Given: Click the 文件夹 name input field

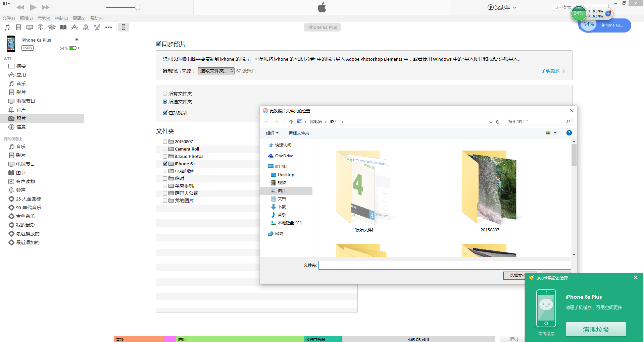Looking at the screenshot, I should (x=445, y=265).
